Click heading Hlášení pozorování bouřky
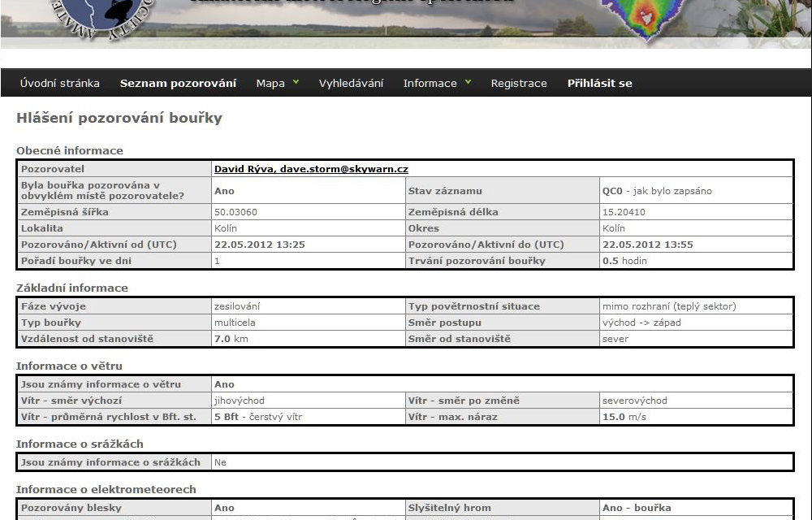This screenshot has width=812, height=520. click(119, 118)
